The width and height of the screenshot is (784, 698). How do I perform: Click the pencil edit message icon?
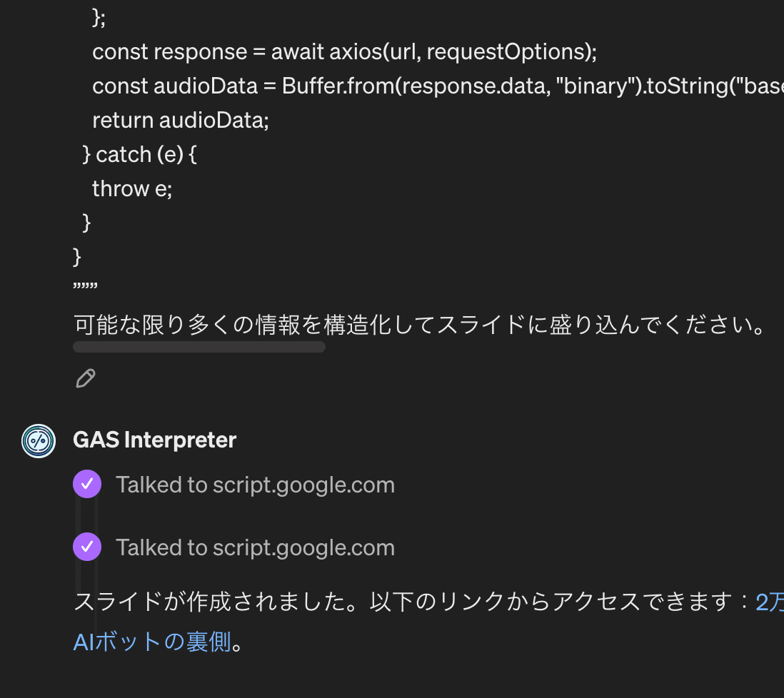86,378
